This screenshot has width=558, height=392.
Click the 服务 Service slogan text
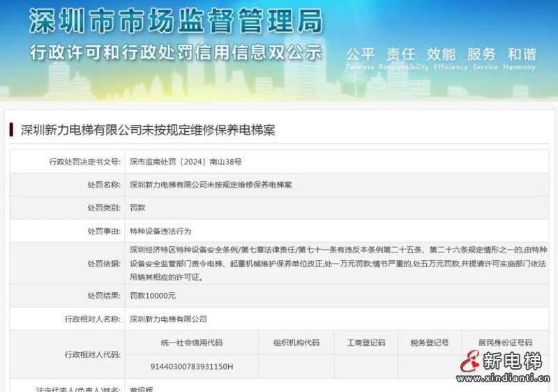point(482,55)
